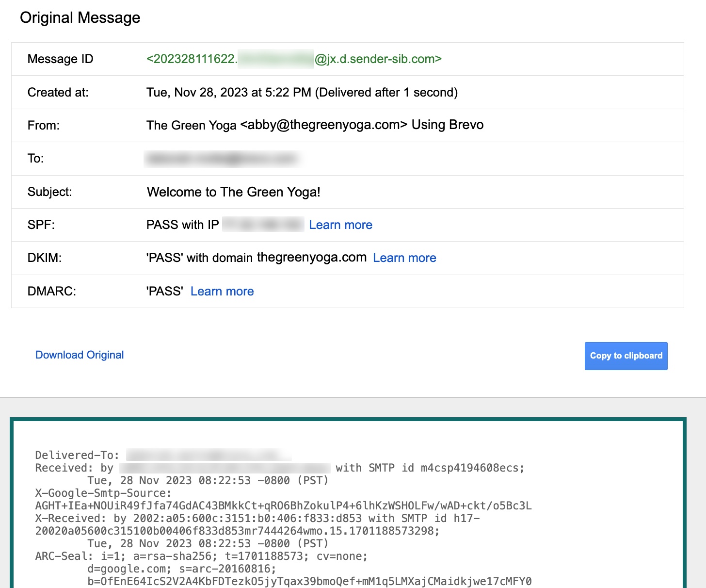Click the Created at timestamp value
This screenshot has height=588, width=706.
pyautogui.click(x=302, y=92)
